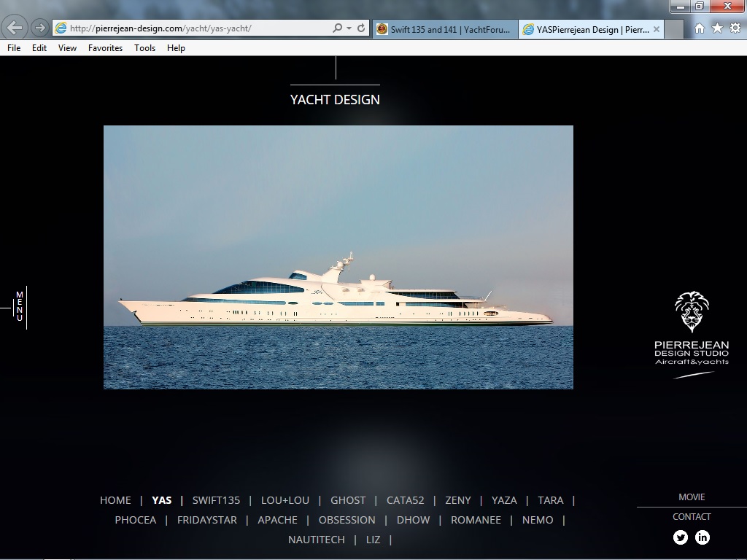The width and height of the screenshot is (747, 560).
Task: Open the OBSESSION yacht link
Action: [x=347, y=520]
